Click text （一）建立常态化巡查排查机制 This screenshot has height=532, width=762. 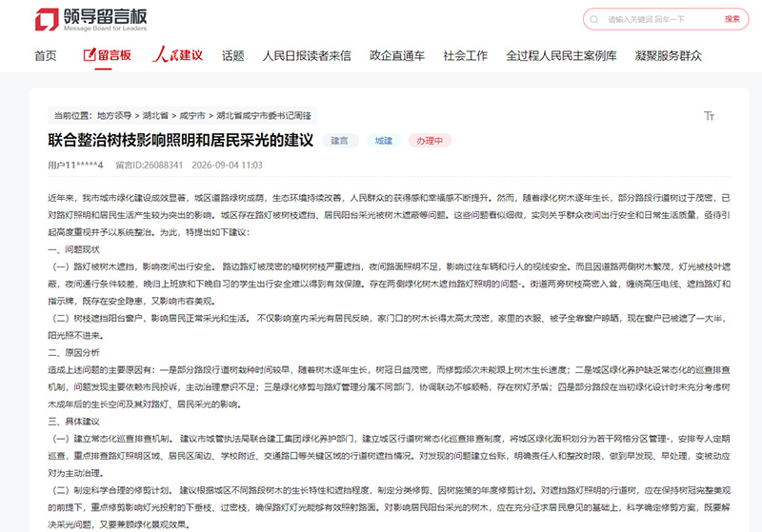(109, 439)
